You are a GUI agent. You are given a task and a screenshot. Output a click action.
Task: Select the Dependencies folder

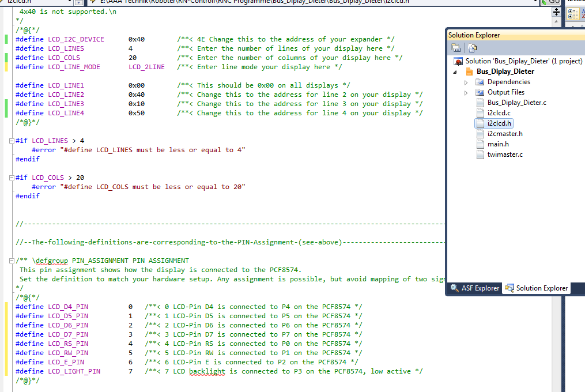tap(508, 82)
